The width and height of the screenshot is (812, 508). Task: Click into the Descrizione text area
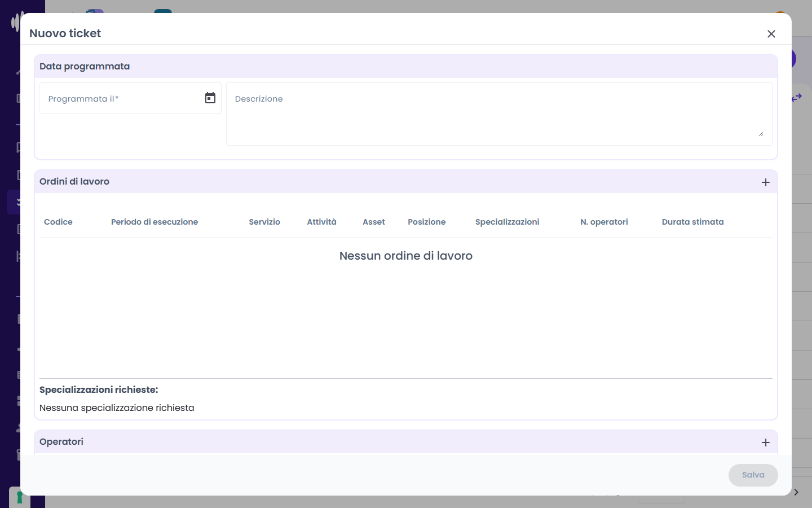point(499,114)
